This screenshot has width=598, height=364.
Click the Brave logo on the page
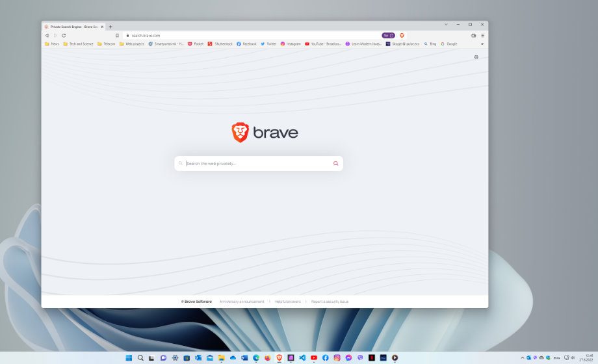pyautogui.click(x=265, y=133)
